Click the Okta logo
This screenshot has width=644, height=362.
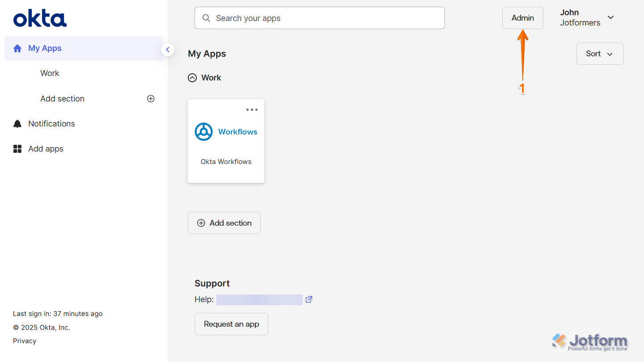point(40,19)
